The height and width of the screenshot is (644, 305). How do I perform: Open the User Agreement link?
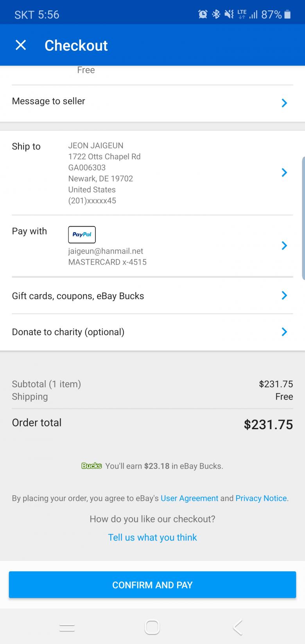pyautogui.click(x=189, y=498)
